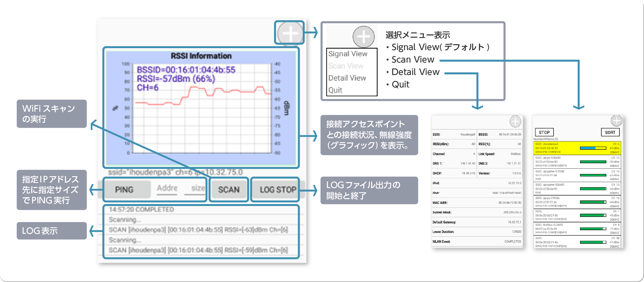Open Detail View from the menu list
The width and height of the screenshot is (644, 282).
click(347, 78)
